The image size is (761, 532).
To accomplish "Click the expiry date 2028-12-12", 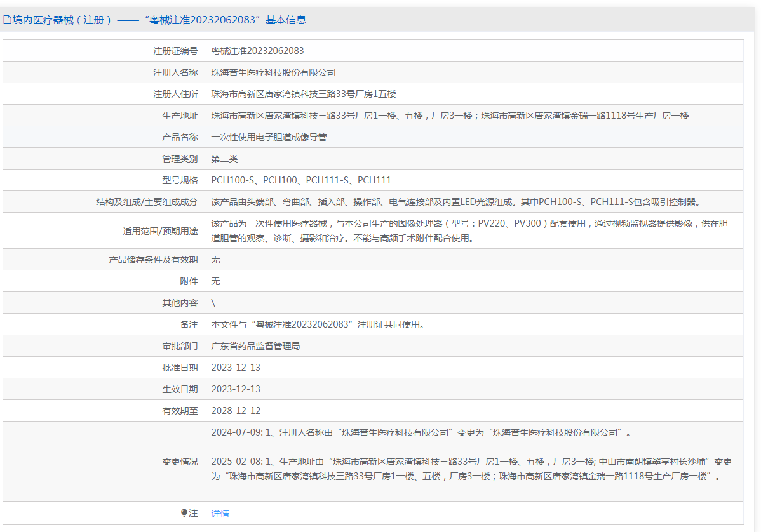I will tap(236, 411).
